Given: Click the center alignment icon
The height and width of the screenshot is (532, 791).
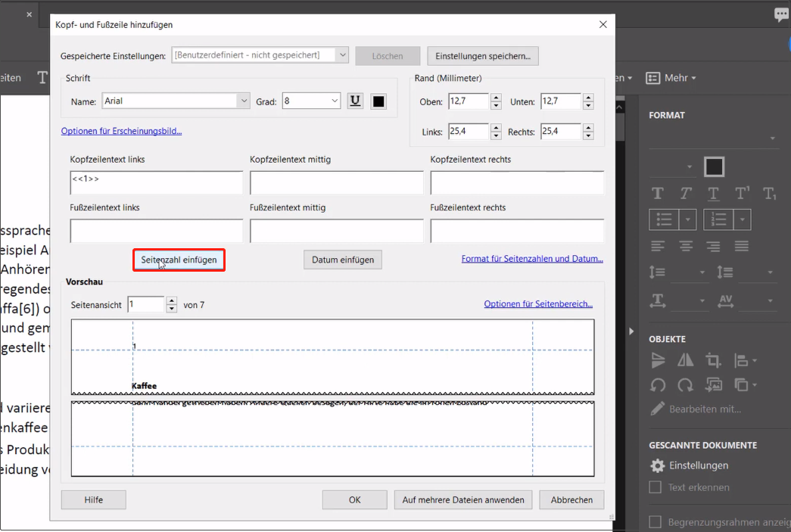Looking at the screenshot, I should pos(685,245).
